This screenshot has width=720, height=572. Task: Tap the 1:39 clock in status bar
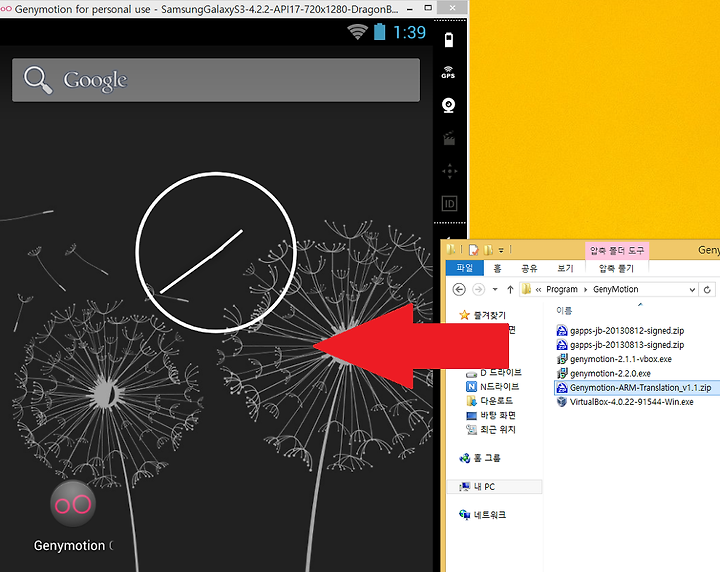pos(410,32)
